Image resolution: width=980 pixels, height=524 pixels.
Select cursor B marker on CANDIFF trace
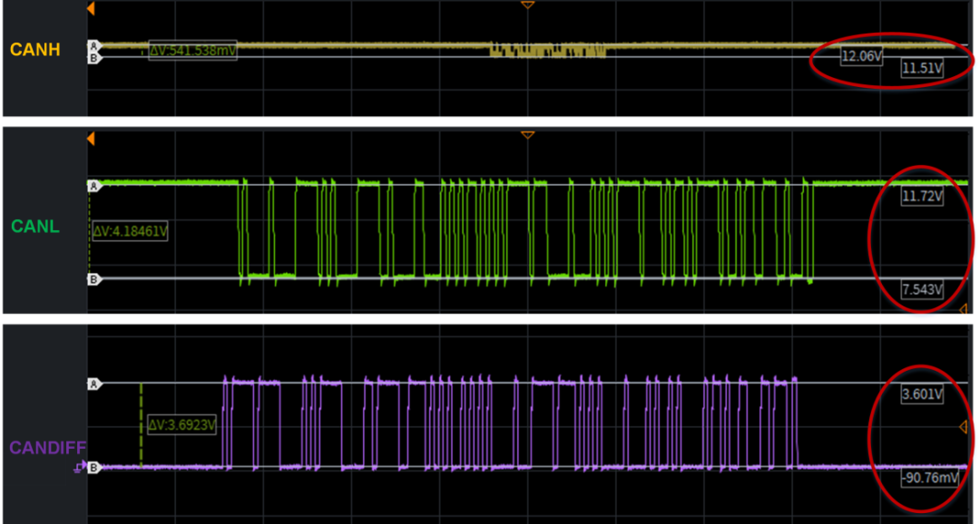coord(93,467)
